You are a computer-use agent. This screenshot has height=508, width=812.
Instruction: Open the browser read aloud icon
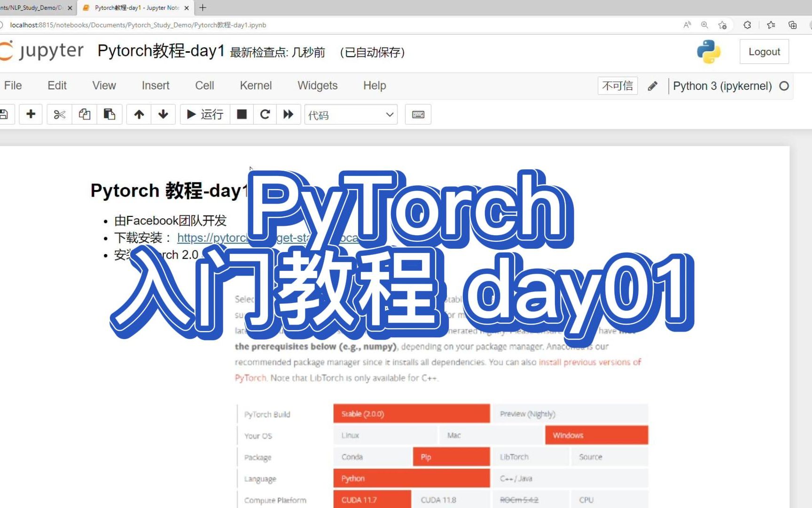(687, 25)
